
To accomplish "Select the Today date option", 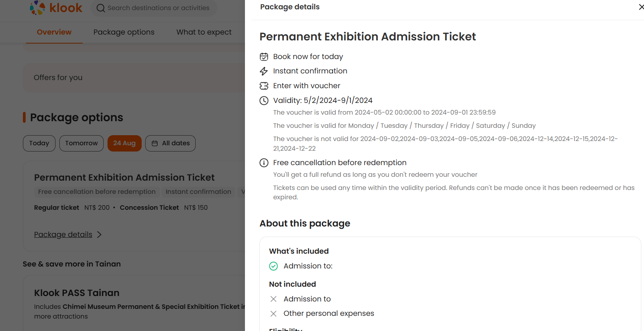I will click(39, 143).
